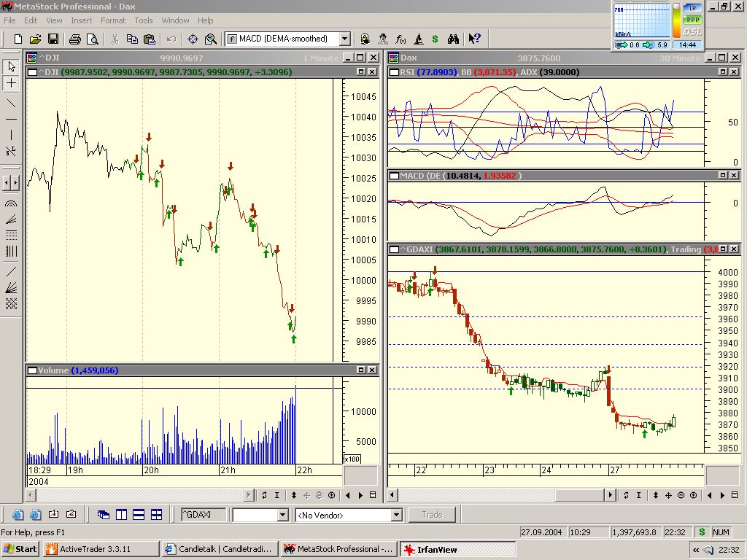
Task: Tile windows using the stacked layout icon
Action: [139, 515]
